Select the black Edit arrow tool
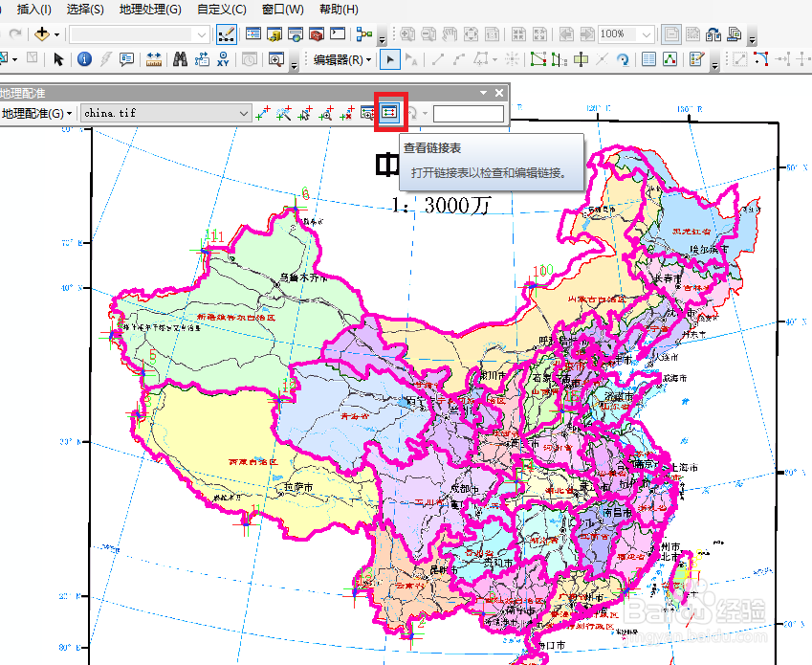Screen dimensions: 812x665 [x=389, y=59]
